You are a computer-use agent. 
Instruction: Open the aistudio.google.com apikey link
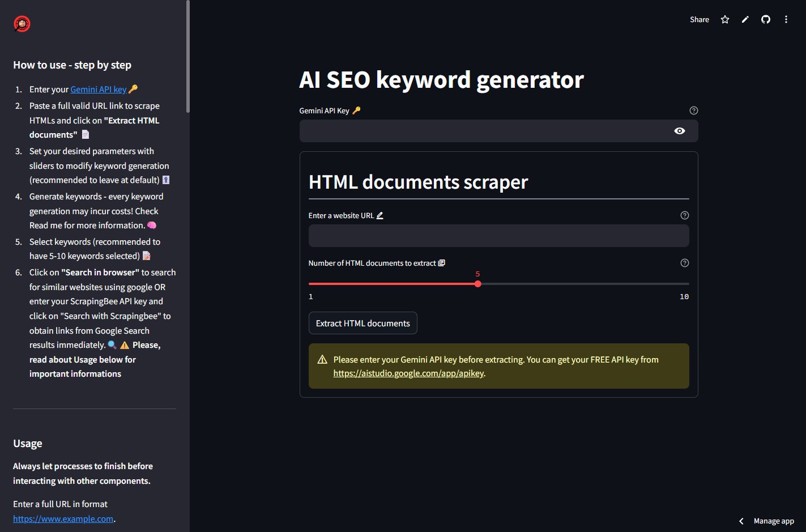click(x=408, y=373)
